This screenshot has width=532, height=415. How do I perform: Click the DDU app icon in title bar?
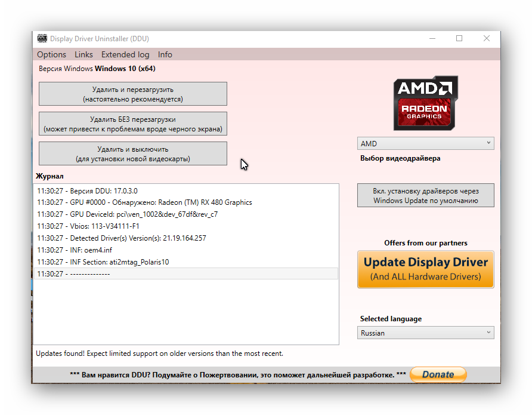click(x=42, y=39)
